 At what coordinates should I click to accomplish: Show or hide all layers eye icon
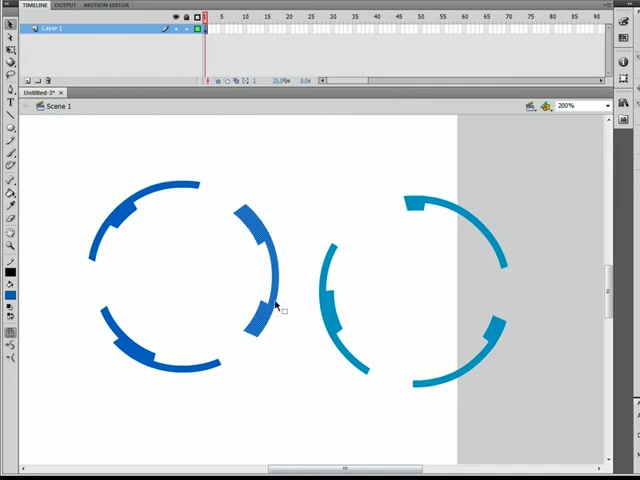176,17
